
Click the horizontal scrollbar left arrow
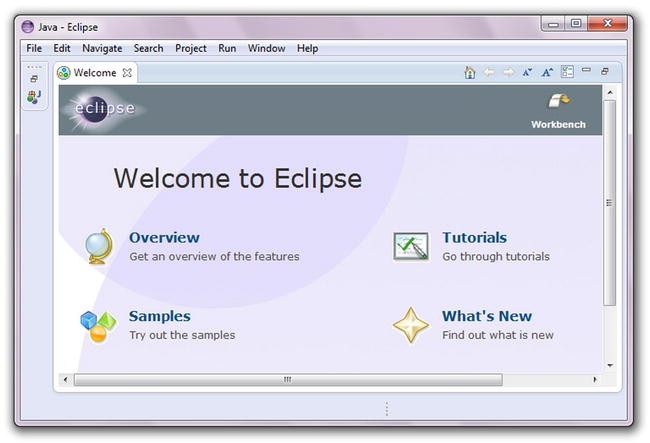[65, 379]
